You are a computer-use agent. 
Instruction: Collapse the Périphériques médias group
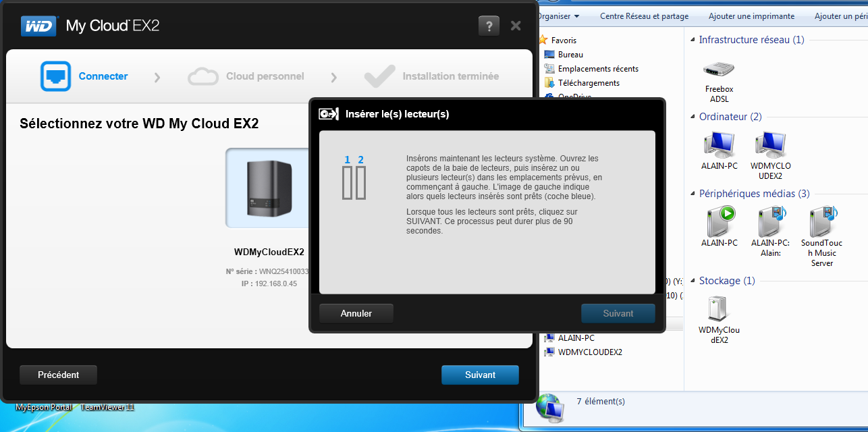tap(693, 194)
